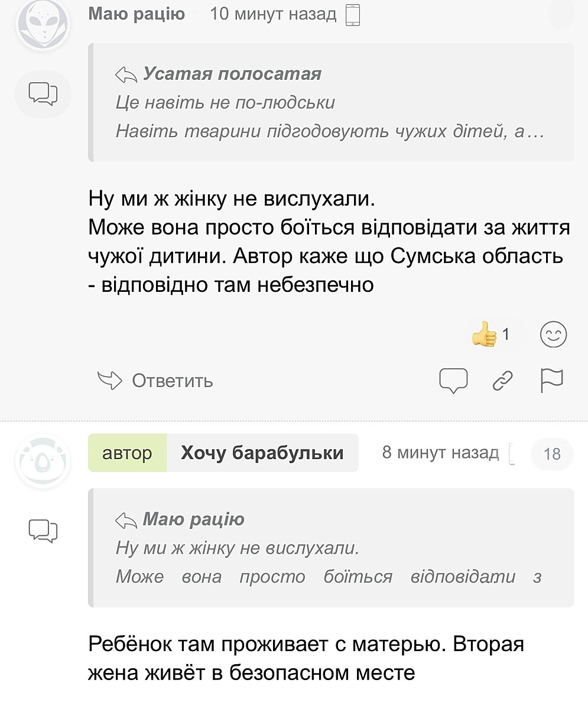
Task: Tap the green автор badge
Action: tap(127, 453)
